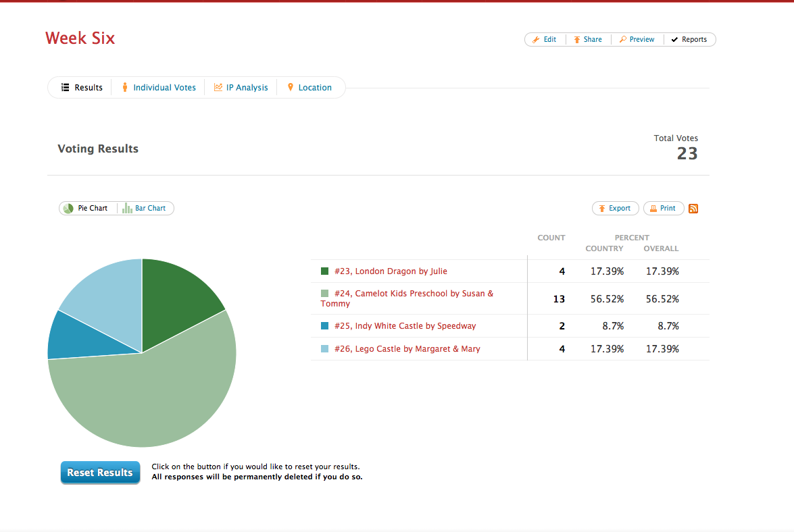Export the voting results
794x532 pixels.
pyautogui.click(x=615, y=209)
